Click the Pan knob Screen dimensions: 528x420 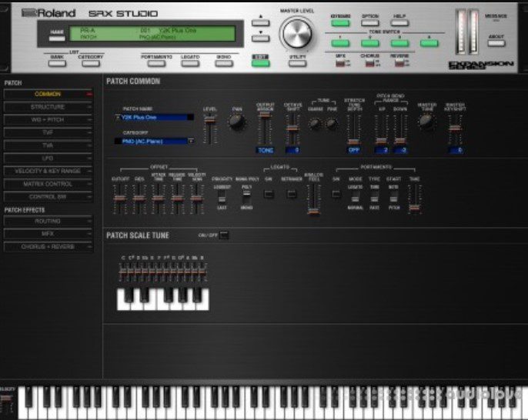(236, 122)
